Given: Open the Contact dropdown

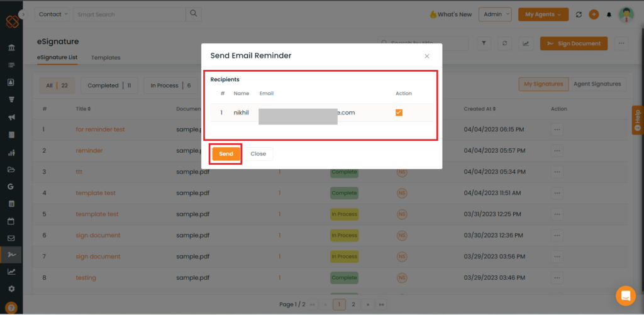Looking at the screenshot, I should pos(53,14).
